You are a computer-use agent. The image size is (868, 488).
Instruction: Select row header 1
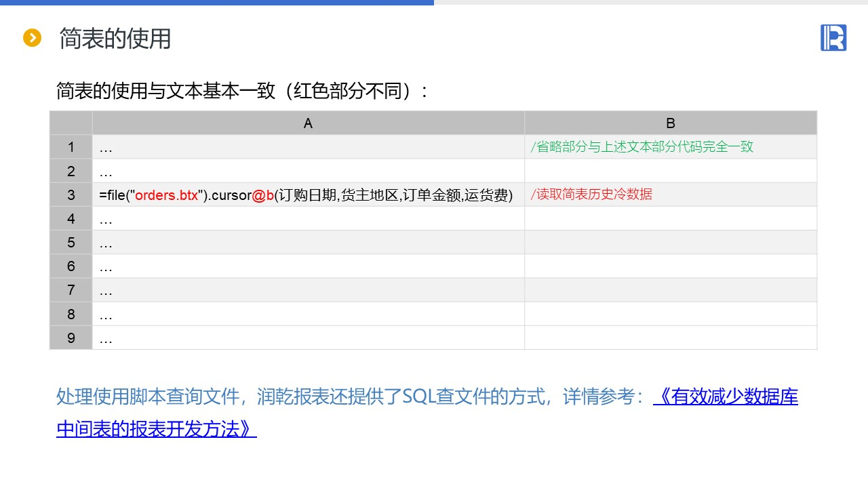71,147
